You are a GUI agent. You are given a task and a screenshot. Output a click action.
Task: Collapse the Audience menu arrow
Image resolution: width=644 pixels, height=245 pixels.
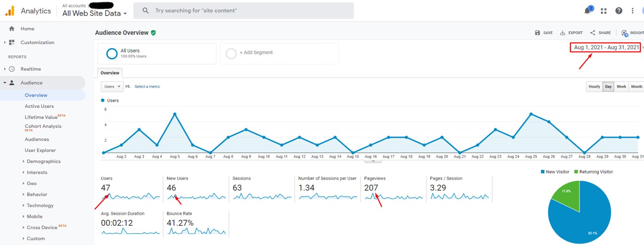5,83
